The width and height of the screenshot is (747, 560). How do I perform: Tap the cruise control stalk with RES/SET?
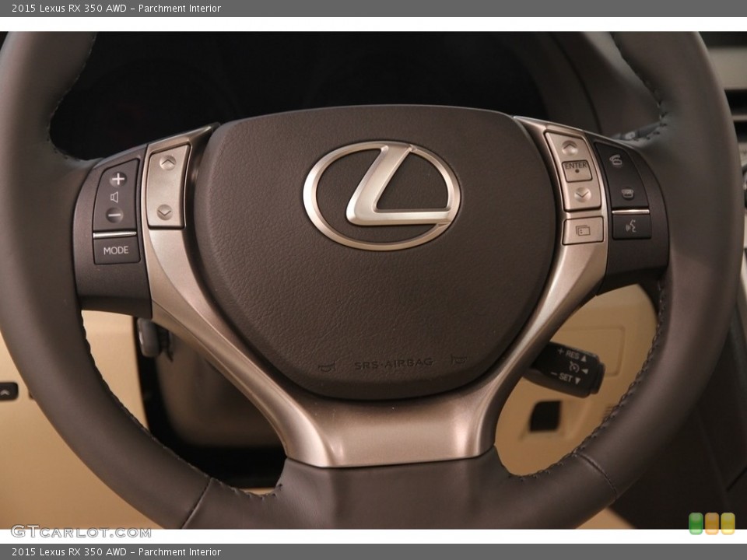[x=567, y=369]
